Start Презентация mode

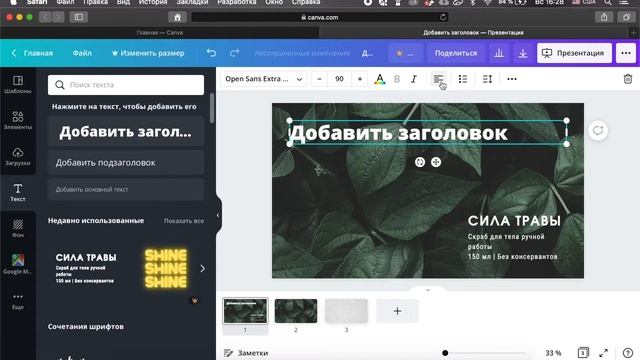574,53
